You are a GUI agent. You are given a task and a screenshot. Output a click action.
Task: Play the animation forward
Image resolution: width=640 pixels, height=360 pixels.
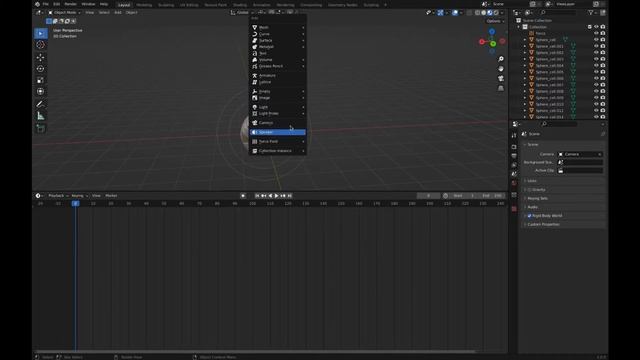click(277, 196)
